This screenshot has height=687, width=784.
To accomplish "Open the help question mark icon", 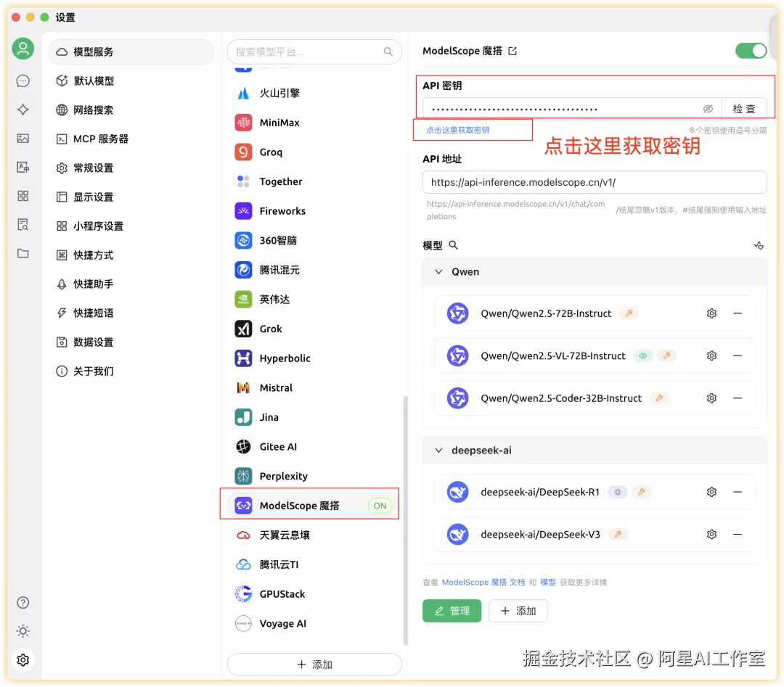I will (x=23, y=603).
